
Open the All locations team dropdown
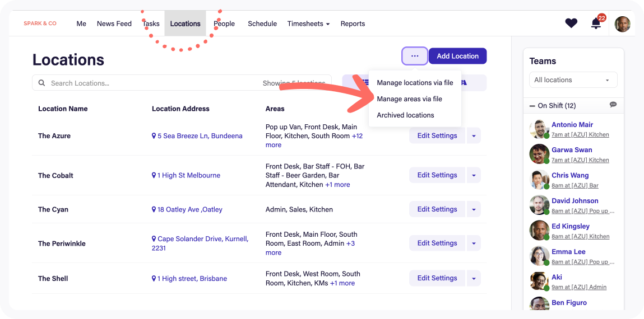point(573,80)
